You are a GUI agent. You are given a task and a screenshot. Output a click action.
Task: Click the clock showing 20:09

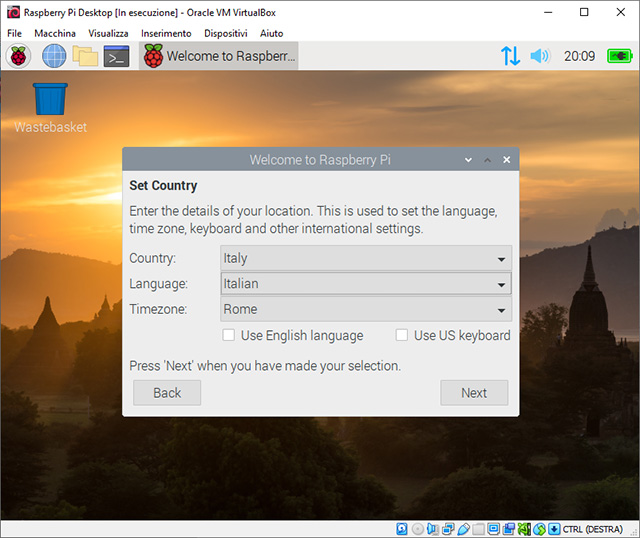coord(579,56)
